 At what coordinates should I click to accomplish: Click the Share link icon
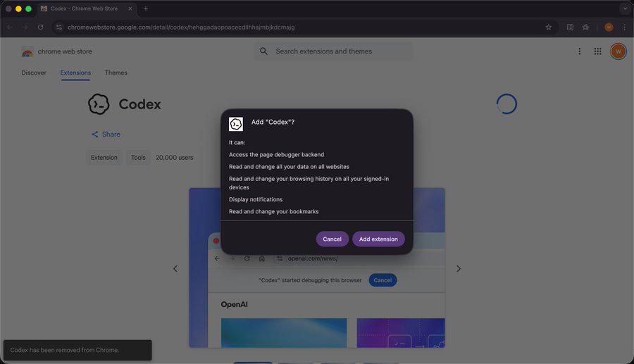click(x=94, y=134)
